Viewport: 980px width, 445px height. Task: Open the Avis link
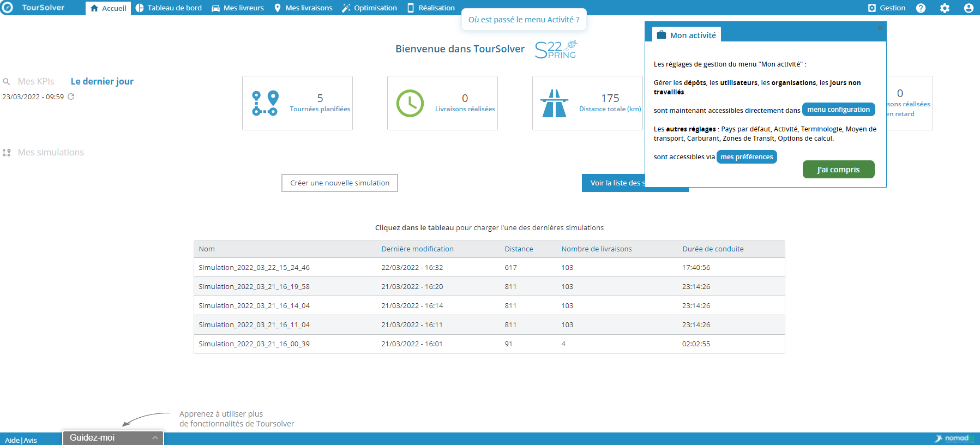click(x=31, y=440)
